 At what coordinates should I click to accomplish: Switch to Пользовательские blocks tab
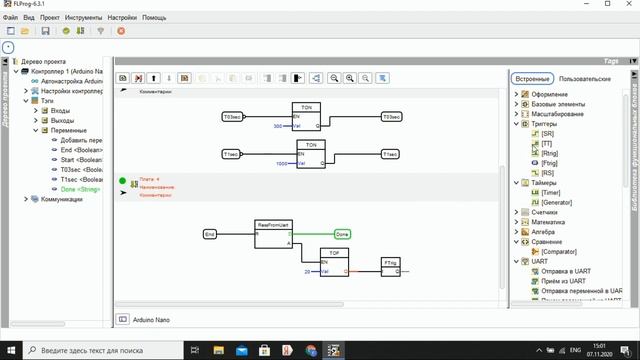[584, 79]
